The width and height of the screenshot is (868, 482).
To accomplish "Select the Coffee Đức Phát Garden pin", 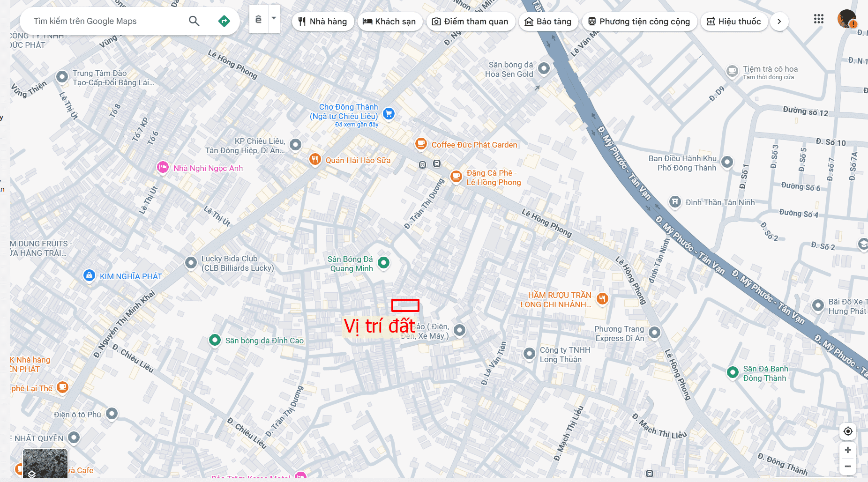I will tap(421, 144).
